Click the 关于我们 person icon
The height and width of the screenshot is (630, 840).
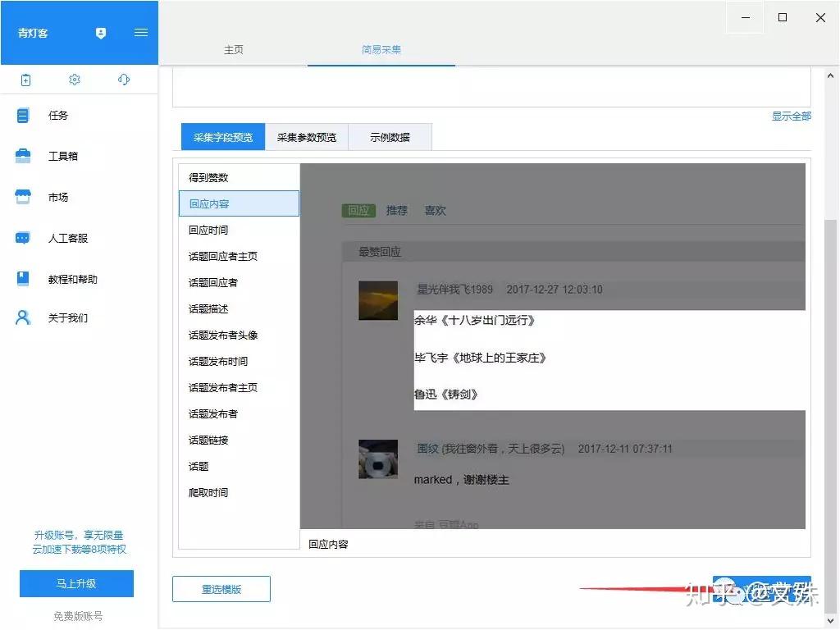tap(22, 317)
